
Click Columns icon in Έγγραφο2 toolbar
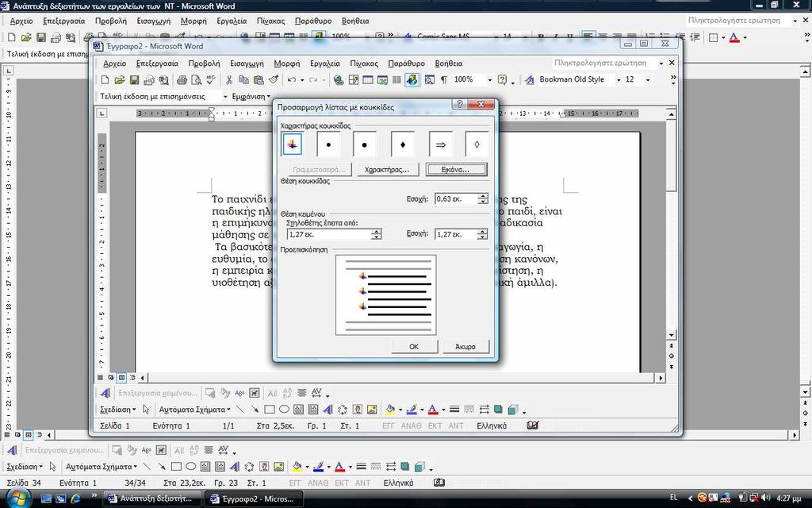click(396, 80)
